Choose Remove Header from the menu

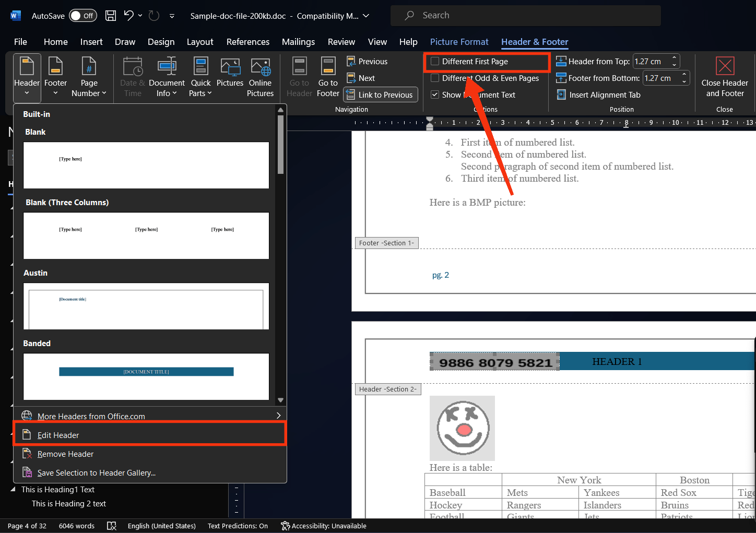pos(150,454)
